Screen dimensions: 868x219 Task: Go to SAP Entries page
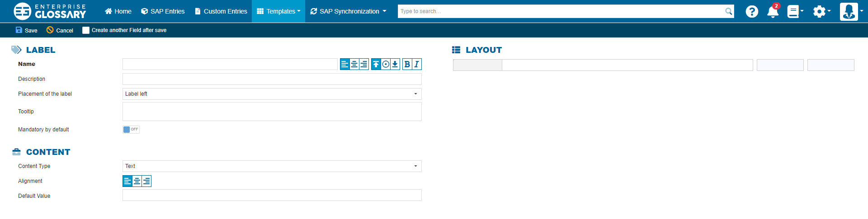pos(163,11)
